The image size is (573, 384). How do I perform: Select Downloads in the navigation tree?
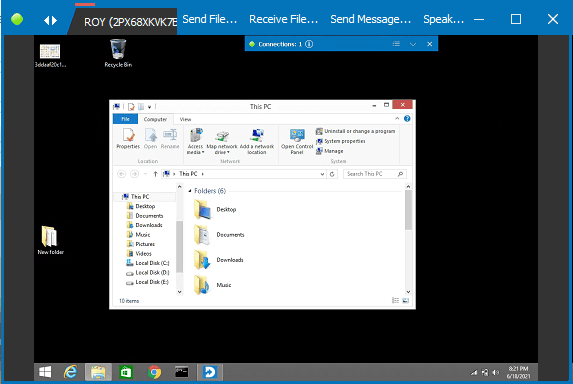tap(144, 225)
